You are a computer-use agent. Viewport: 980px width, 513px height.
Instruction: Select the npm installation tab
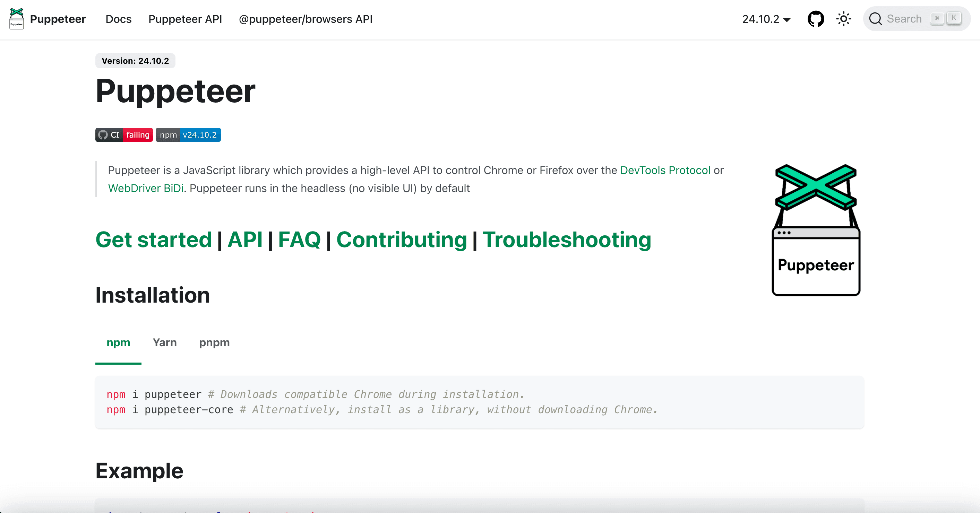(118, 343)
